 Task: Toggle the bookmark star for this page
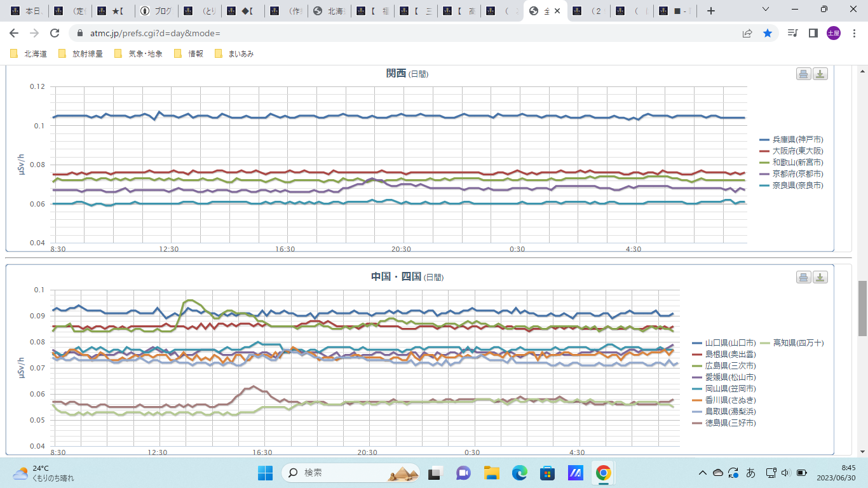click(768, 33)
